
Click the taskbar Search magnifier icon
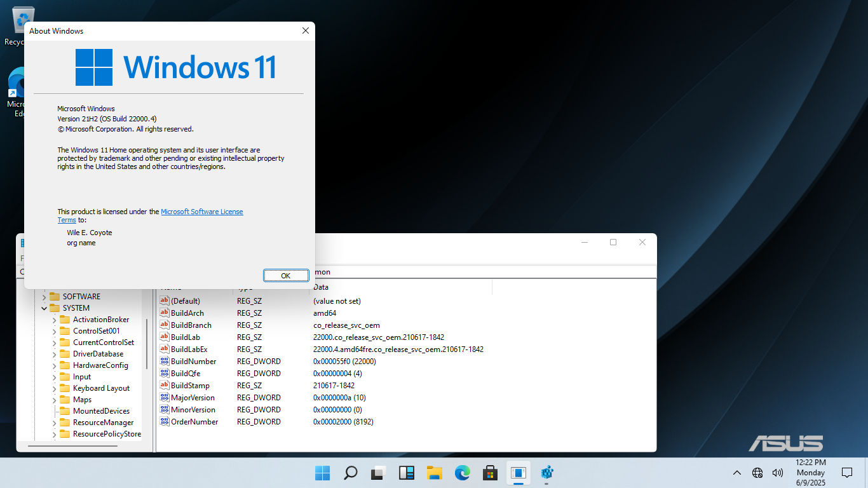(x=350, y=473)
